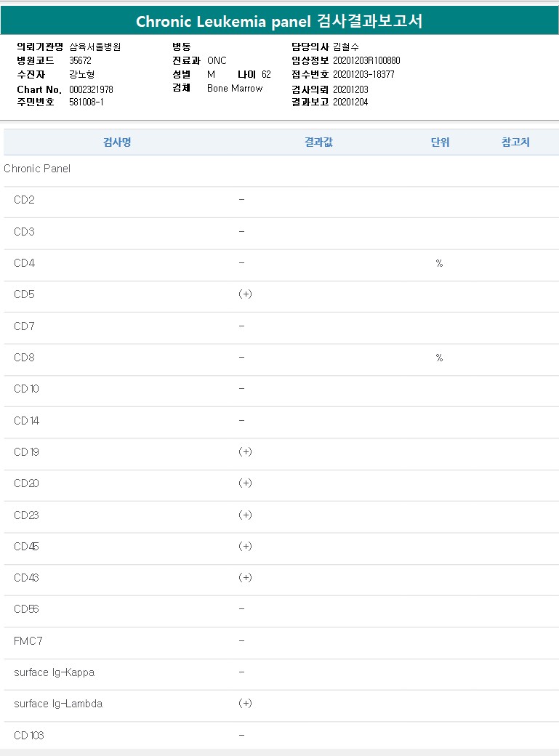The width and height of the screenshot is (559, 756).
Task: Click the negative result for CD2
Action: pyautogui.click(x=241, y=200)
